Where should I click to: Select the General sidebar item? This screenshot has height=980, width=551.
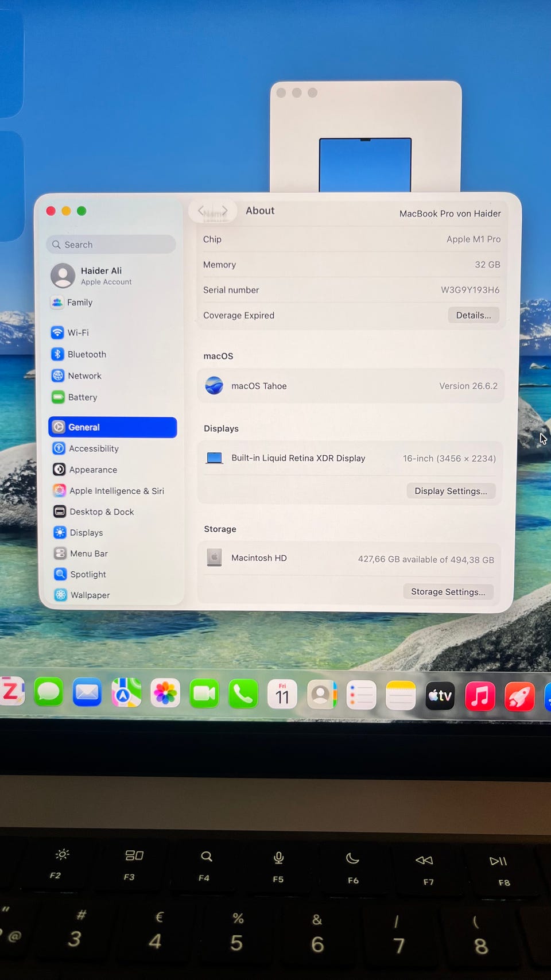tap(112, 427)
